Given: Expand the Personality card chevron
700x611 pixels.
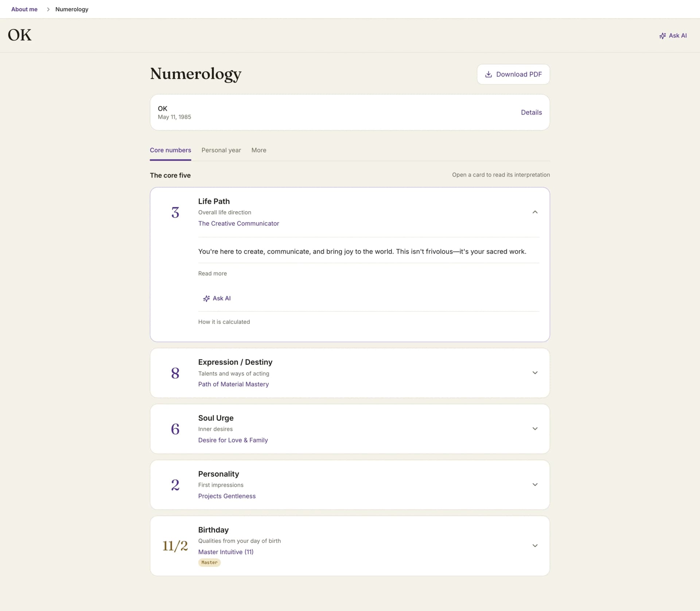Looking at the screenshot, I should pos(535,484).
